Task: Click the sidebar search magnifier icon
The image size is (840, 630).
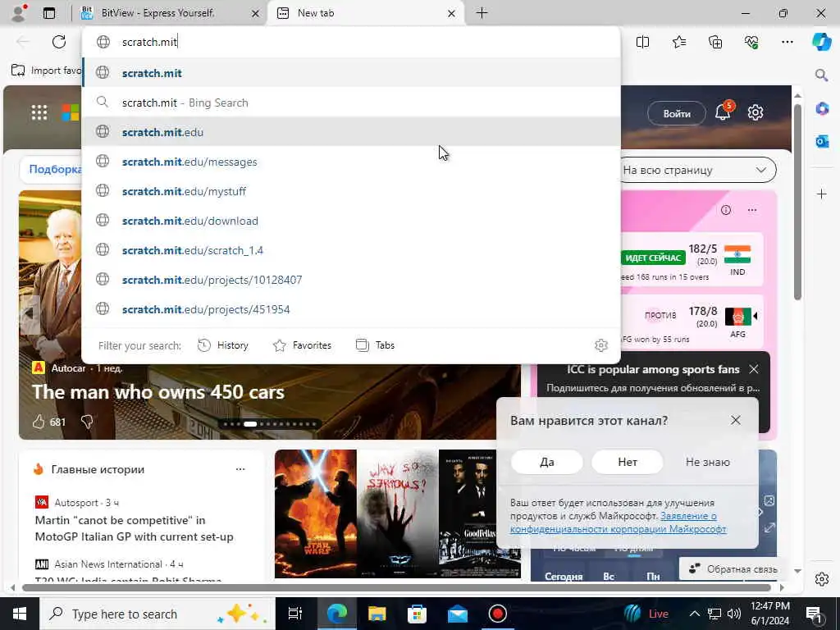Action: pos(821,75)
